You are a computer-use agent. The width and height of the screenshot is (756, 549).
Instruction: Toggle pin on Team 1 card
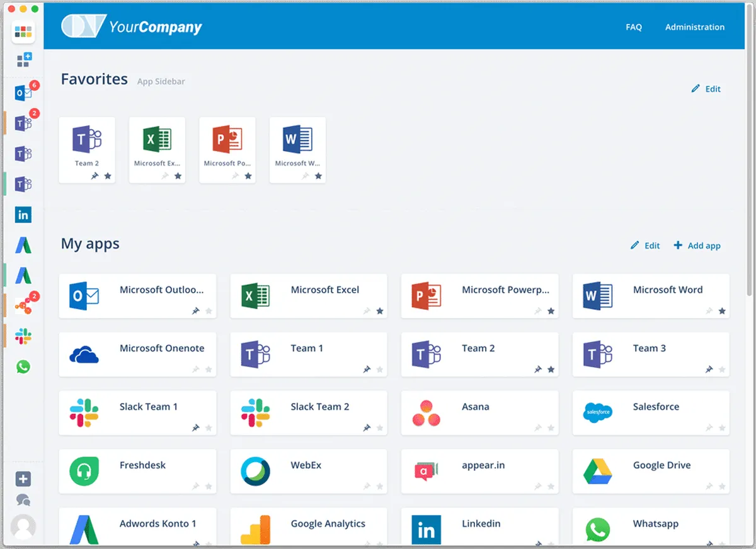pos(367,370)
